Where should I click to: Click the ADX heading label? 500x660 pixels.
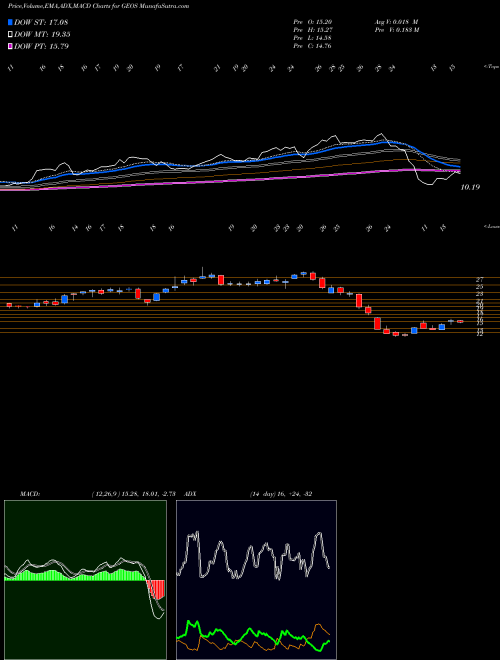[190, 494]
